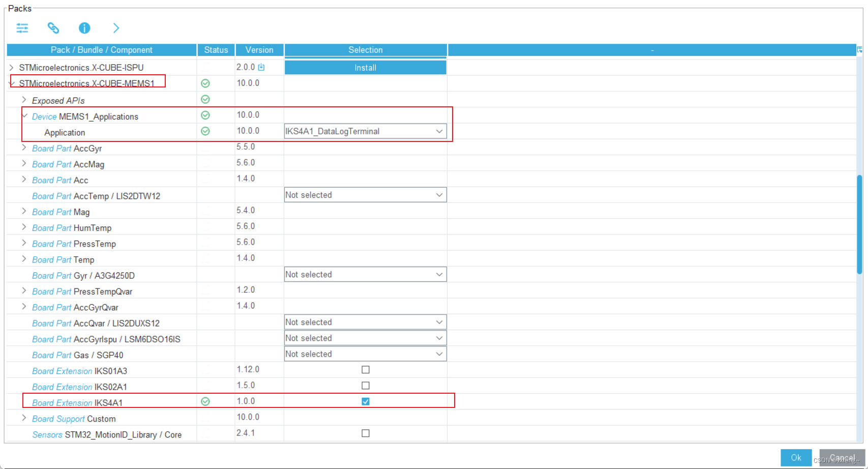
Task: Tick the STM32_MotionID_Library Core checkbox
Action: tap(366, 433)
